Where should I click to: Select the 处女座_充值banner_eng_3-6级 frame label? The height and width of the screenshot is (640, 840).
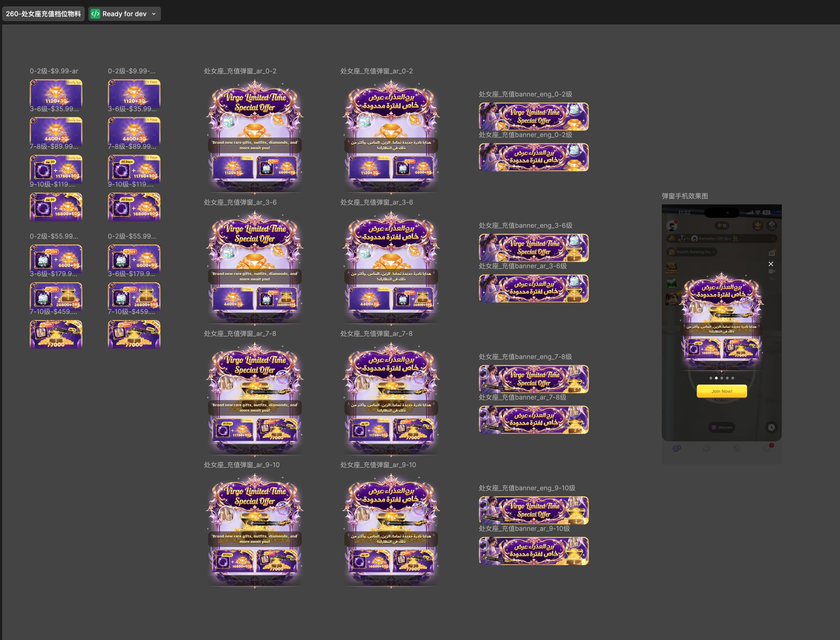point(525,226)
